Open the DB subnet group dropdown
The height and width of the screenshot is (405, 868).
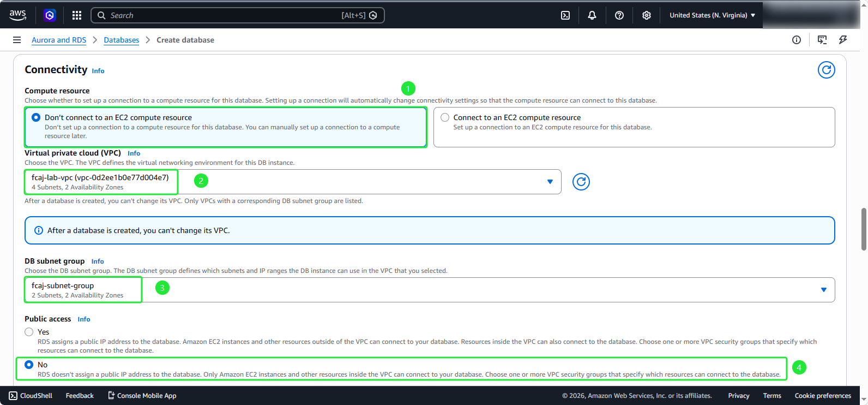pos(430,290)
